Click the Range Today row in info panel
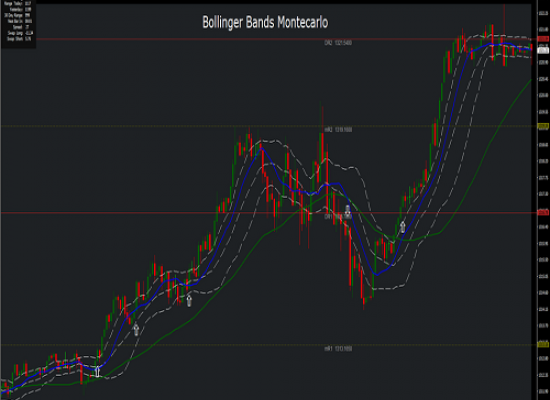The width and height of the screenshot is (550, 400). (18, 4)
